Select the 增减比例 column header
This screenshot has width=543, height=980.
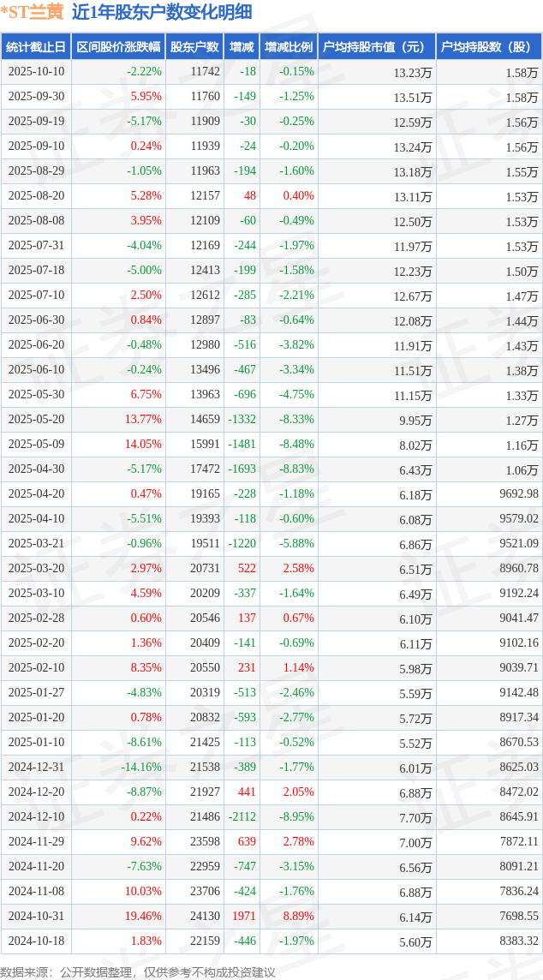click(x=289, y=47)
